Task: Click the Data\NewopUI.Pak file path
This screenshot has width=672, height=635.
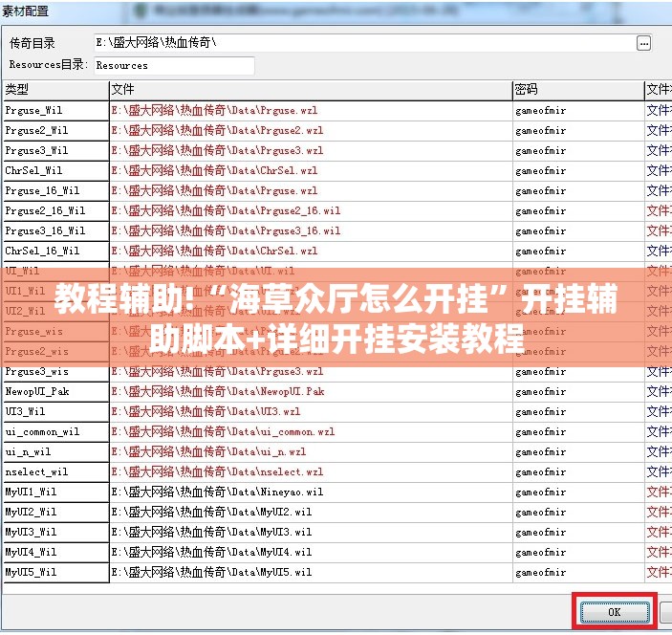Action: click(218, 392)
